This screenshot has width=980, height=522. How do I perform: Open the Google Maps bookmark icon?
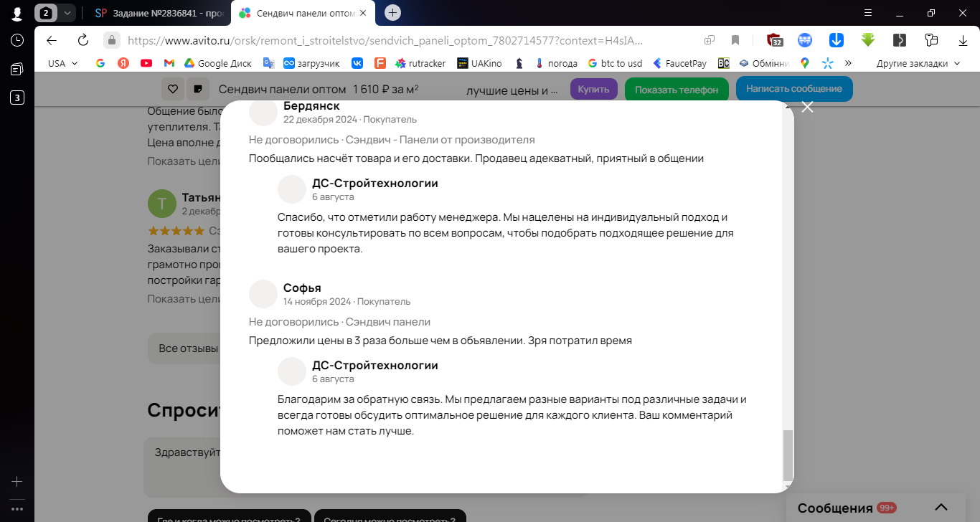click(x=805, y=63)
